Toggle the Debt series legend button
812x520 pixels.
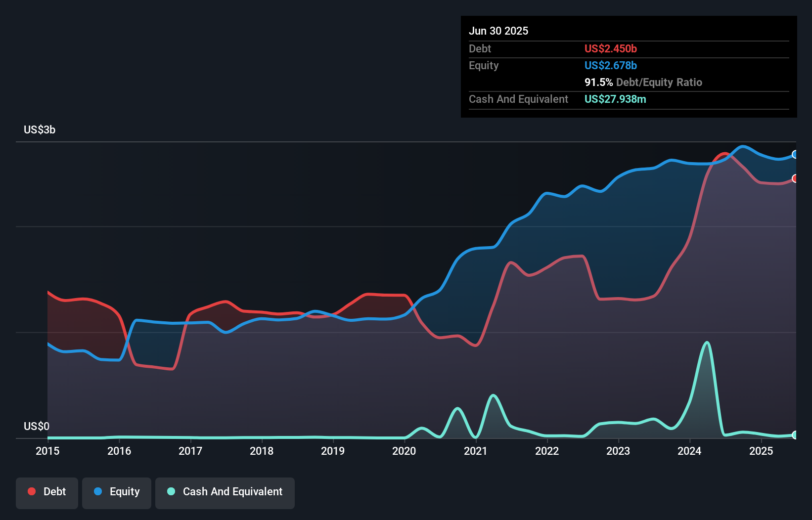pos(47,493)
